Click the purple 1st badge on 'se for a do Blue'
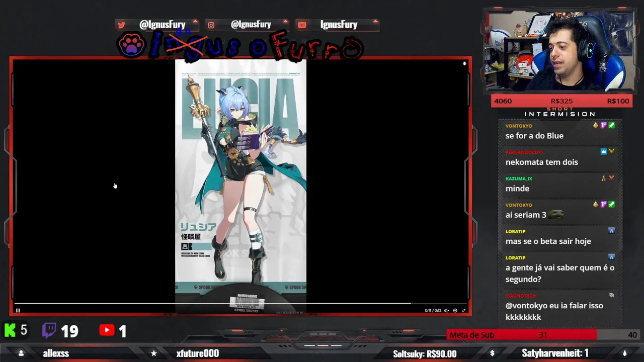Viewport: 644px width, 362px height. (x=603, y=125)
